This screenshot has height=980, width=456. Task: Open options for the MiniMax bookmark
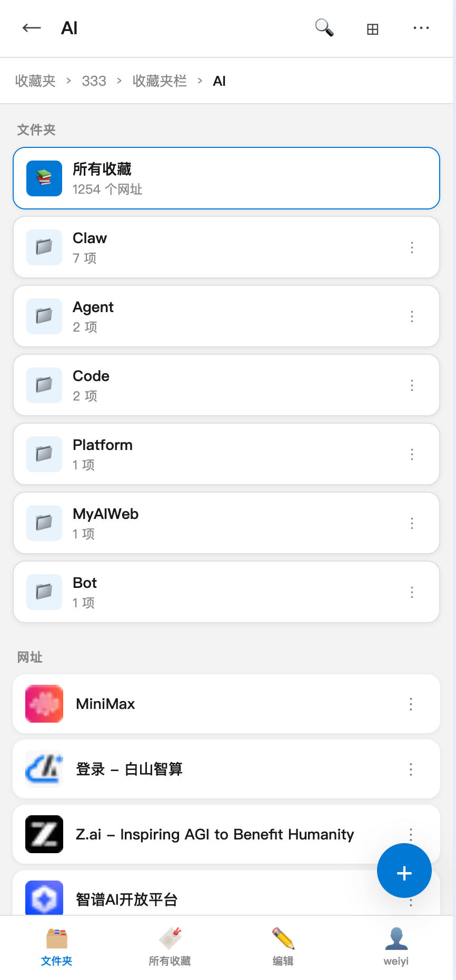tap(411, 704)
